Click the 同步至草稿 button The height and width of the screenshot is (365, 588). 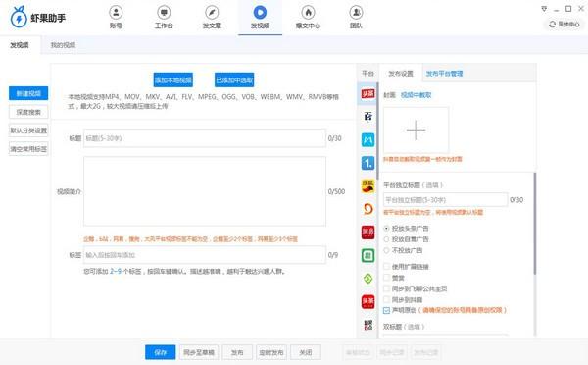click(x=199, y=352)
